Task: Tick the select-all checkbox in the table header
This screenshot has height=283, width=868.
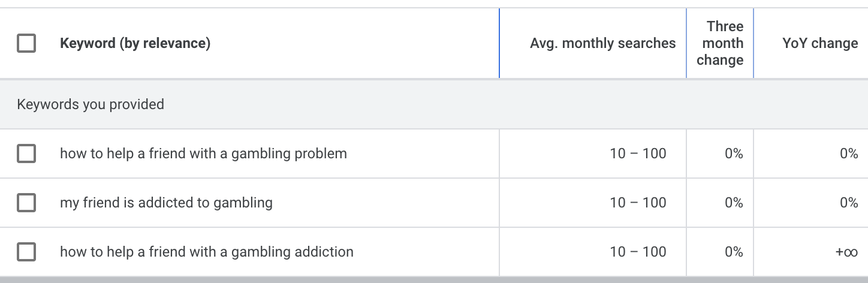Action: [x=26, y=43]
